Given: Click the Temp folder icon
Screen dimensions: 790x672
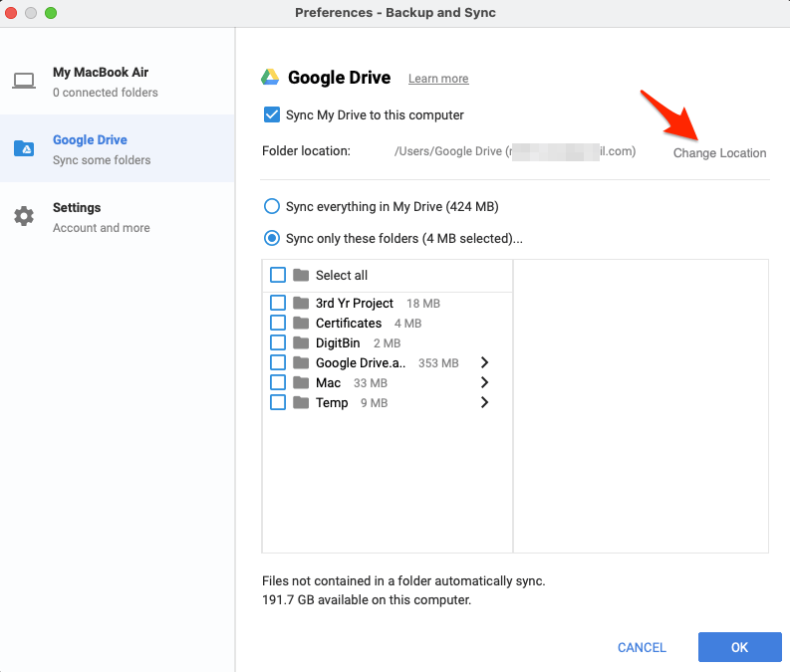Looking at the screenshot, I should [x=301, y=402].
